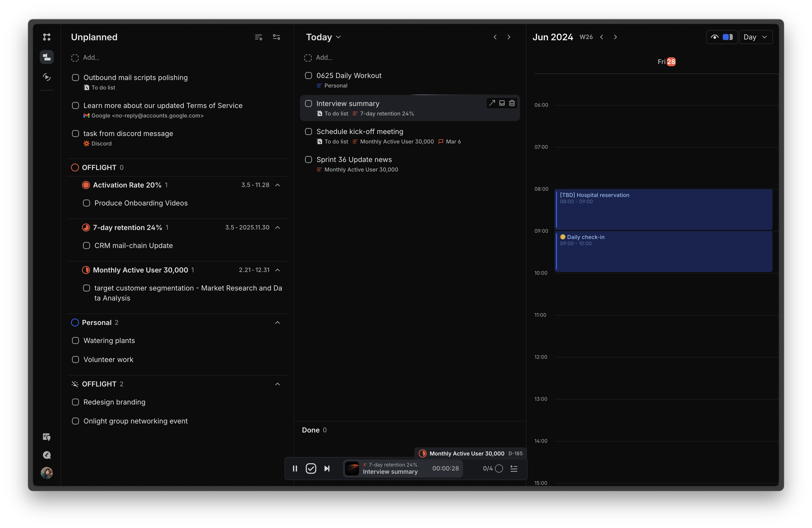The height and width of the screenshot is (528, 812).
Task: Check the 0625 Daily Workout task
Action: click(308, 75)
